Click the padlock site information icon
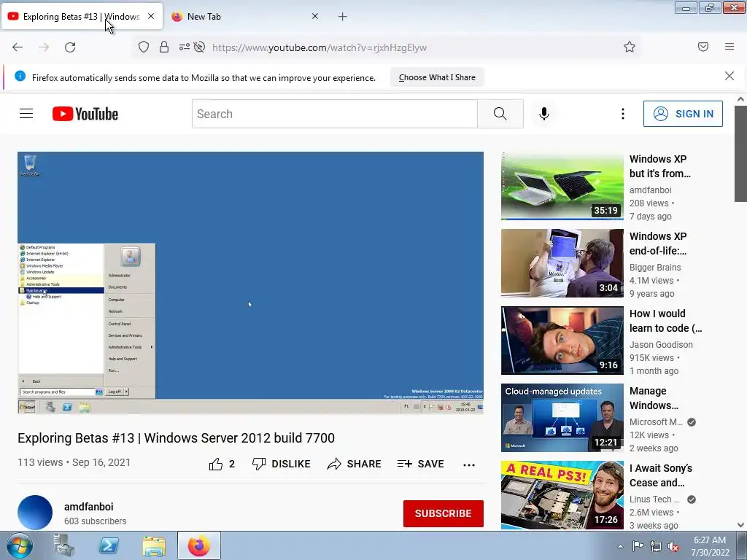The height and width of the screenshot is (560, 747). 164,47
